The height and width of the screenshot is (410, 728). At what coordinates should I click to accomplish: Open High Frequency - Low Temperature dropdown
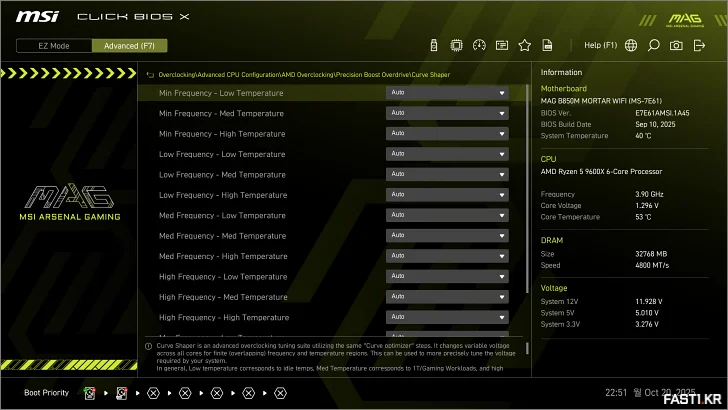click(447, 277)
